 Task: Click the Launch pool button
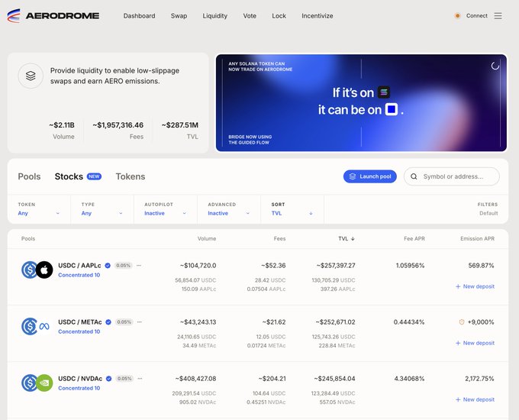(x=370, y=176)
